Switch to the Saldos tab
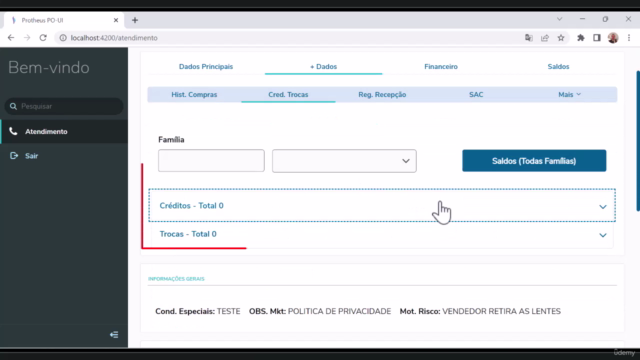The height and width of the screenshot is (360, 640). point(558,67)
